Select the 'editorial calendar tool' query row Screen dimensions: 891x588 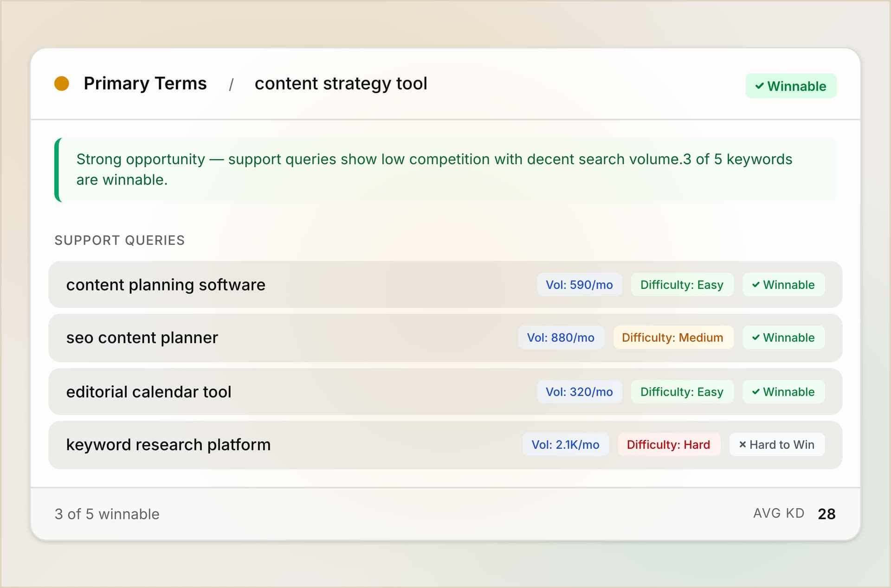tap(148, 392)
